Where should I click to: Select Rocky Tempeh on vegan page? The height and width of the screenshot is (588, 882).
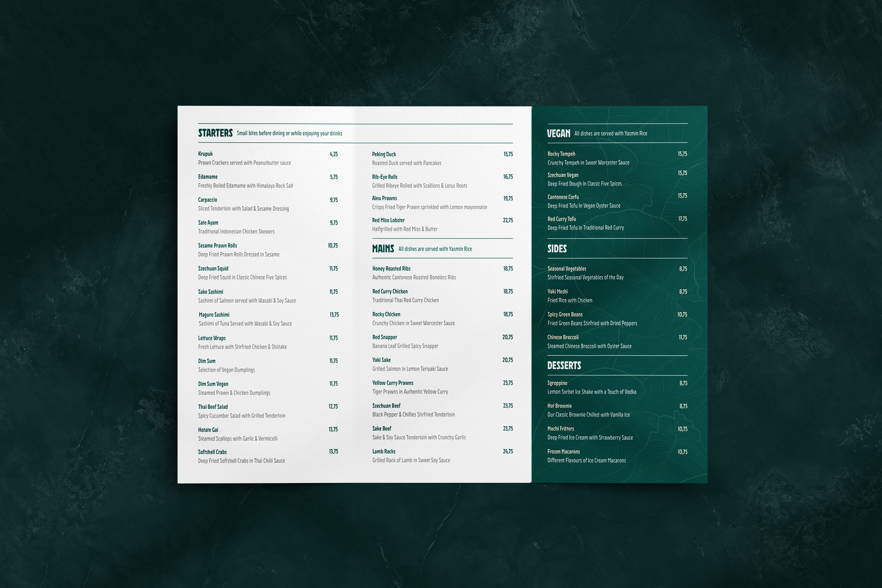[561, 154]
